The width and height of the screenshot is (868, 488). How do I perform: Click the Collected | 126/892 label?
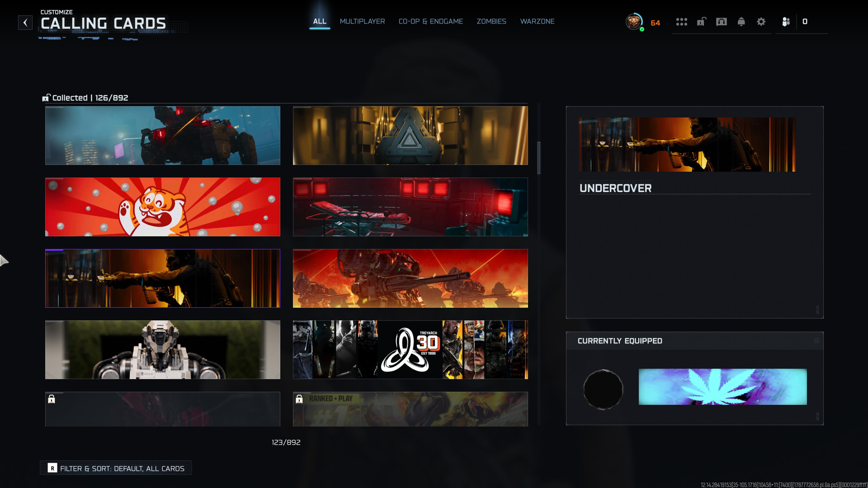coord(90,98)
